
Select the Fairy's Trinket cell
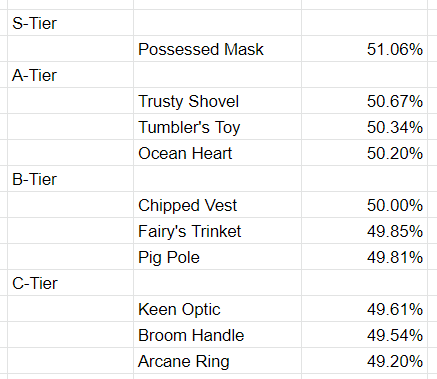pos(217,231)
